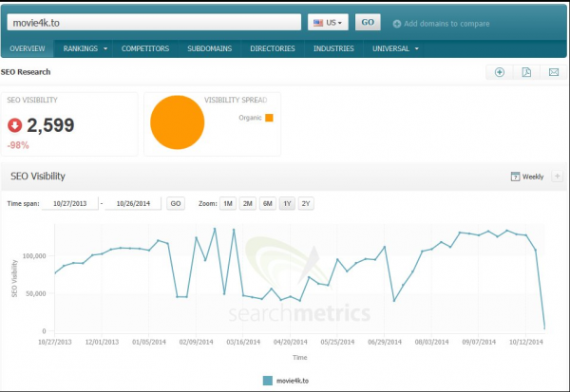The height and width of the screenshot is (392, 570).
Task: Open the Subdomains tab
Action: coord(210,48)
